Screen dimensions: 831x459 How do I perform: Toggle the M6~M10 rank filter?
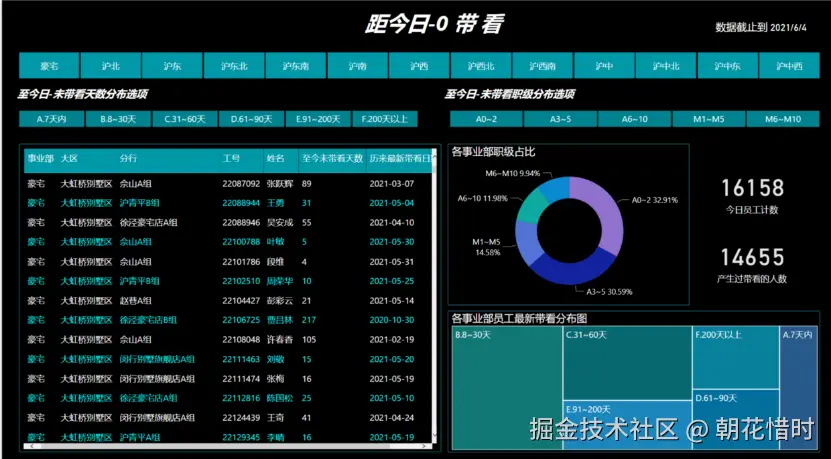tap(783, 119)
